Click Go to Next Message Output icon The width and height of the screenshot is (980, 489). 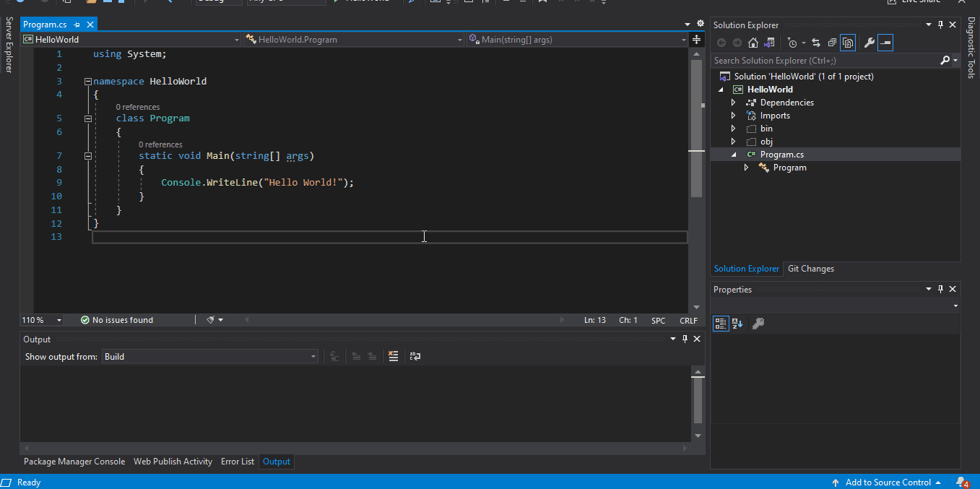371,356
